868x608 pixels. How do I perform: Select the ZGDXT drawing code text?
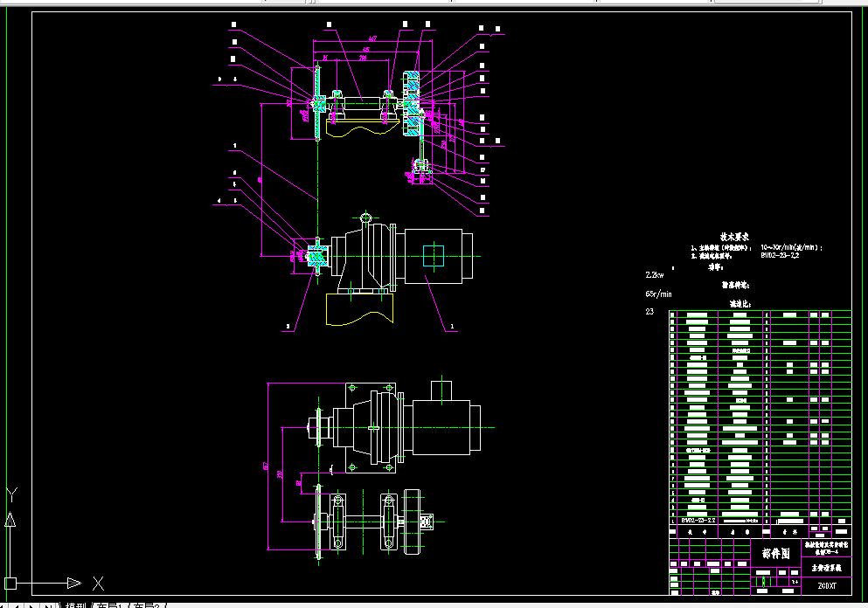827,586
